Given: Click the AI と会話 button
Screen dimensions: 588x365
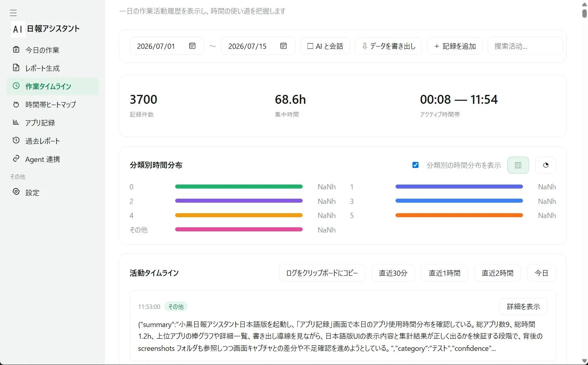Looking at the screenshot, I should (325, 46).
